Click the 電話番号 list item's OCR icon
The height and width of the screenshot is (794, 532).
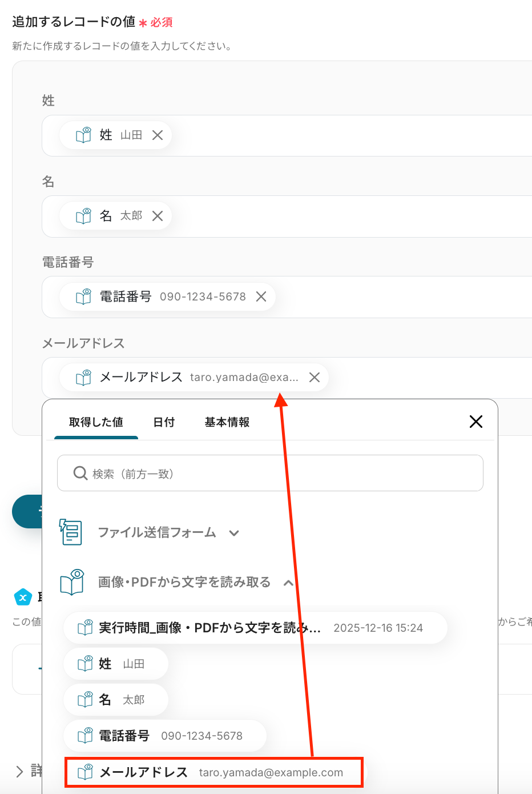point(85,735)
